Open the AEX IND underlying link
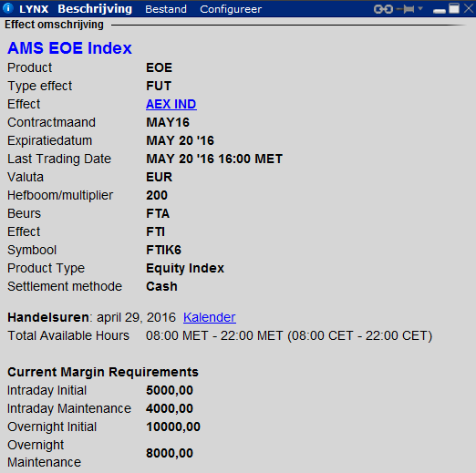This screenshot has height=473, width=476. 171,104
